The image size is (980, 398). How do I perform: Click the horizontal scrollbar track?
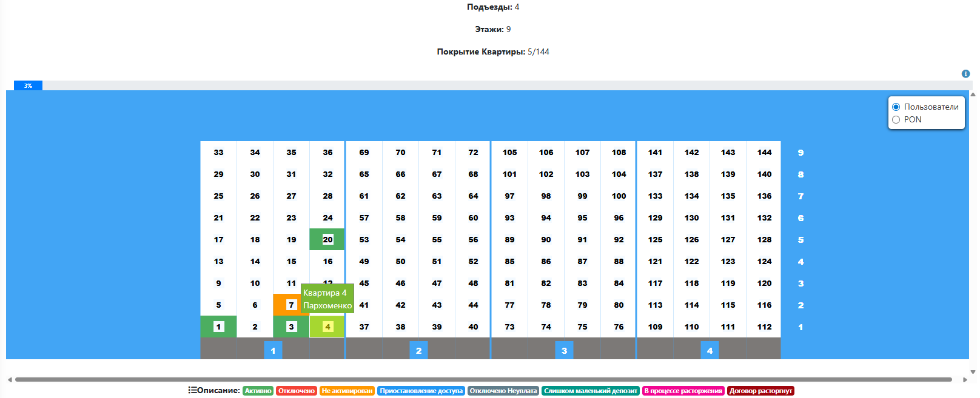485,380
